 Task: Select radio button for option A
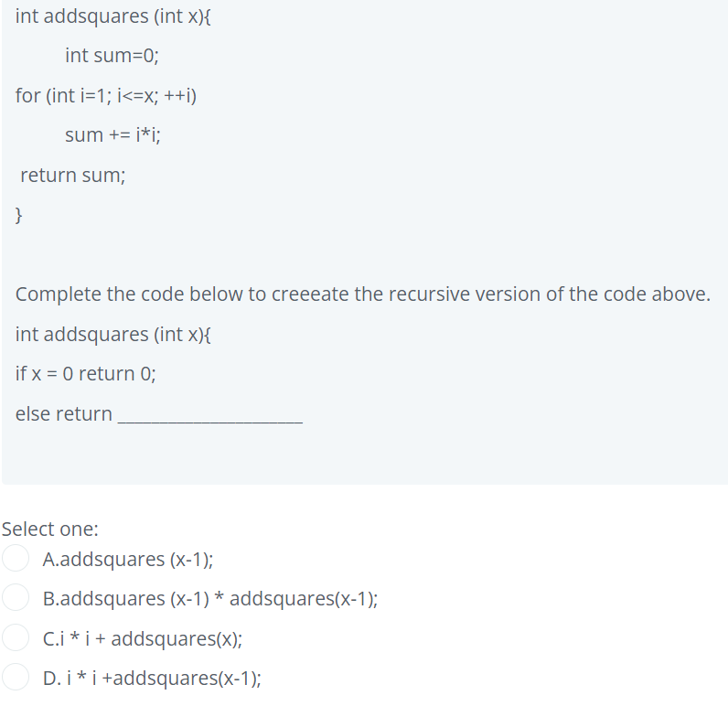tap(16, 558)
